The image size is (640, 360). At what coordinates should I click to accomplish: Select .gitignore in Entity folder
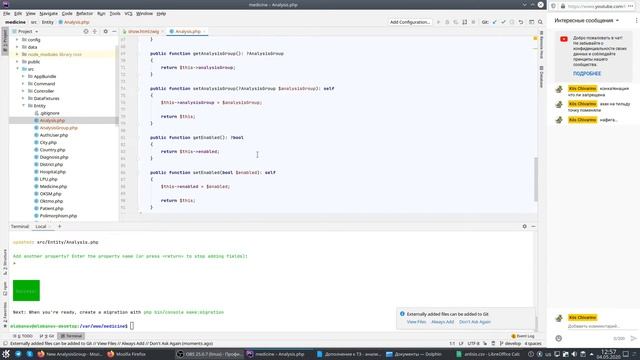click(49, 113)
